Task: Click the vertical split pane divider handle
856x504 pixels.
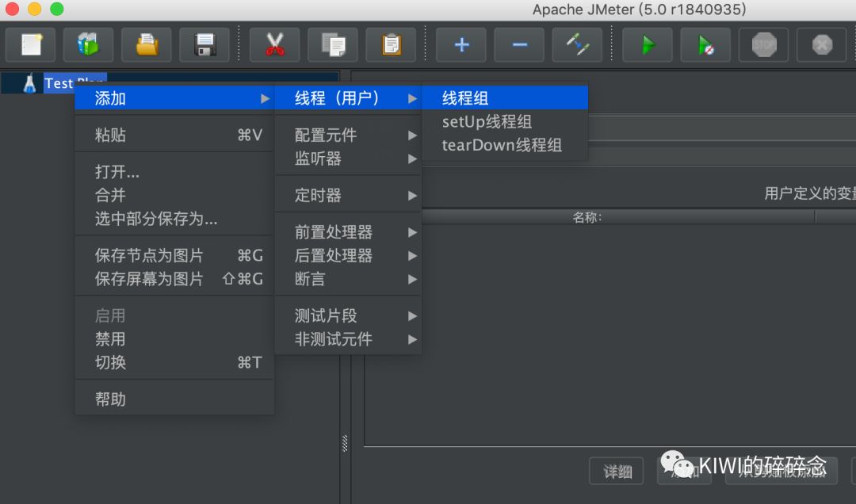Action: [x=345, y=443]
